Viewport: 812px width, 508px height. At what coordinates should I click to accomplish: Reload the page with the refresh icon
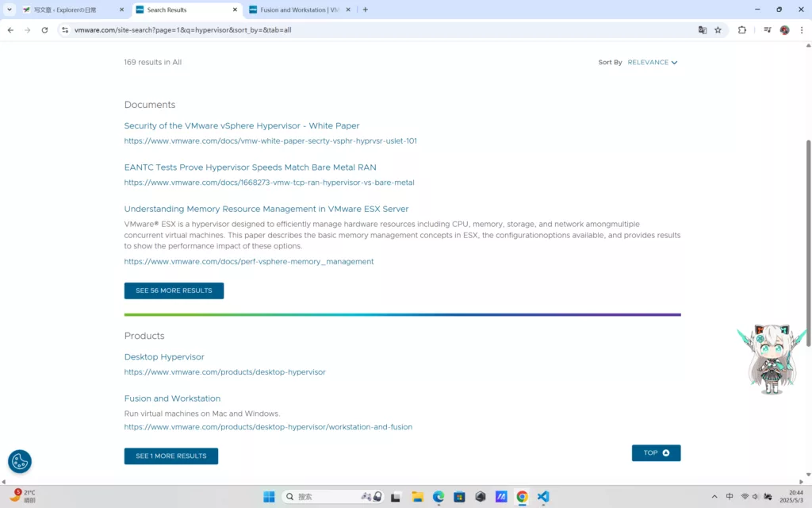pos(44,30)
